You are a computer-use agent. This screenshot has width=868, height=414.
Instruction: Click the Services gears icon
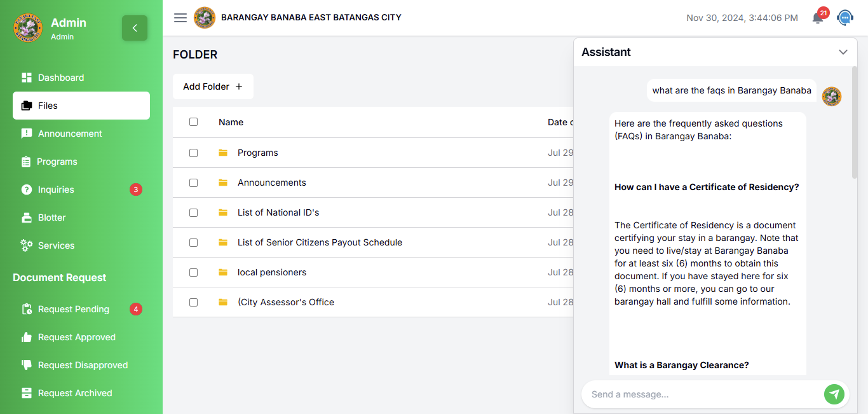(27, 245)
